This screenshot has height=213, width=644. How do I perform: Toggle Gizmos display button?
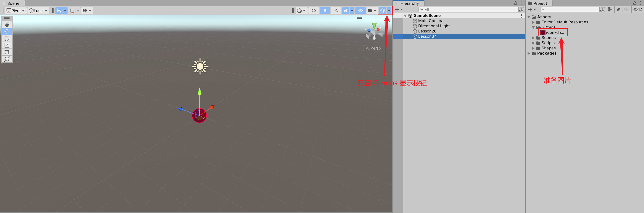click(383, 11)
